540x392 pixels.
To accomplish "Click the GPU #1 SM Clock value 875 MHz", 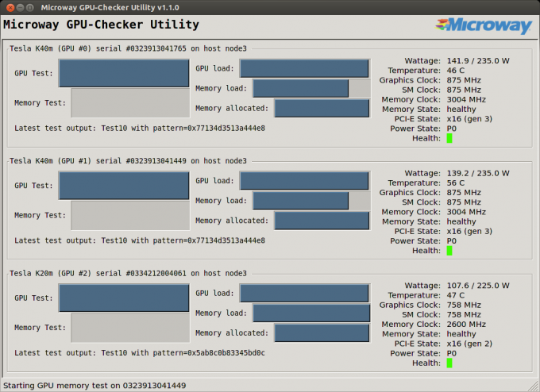I will click(x=464, y=202).
